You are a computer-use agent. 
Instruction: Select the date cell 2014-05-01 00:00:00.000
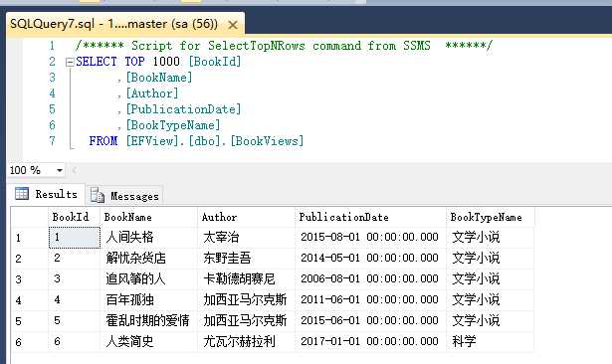click(370, 258)
